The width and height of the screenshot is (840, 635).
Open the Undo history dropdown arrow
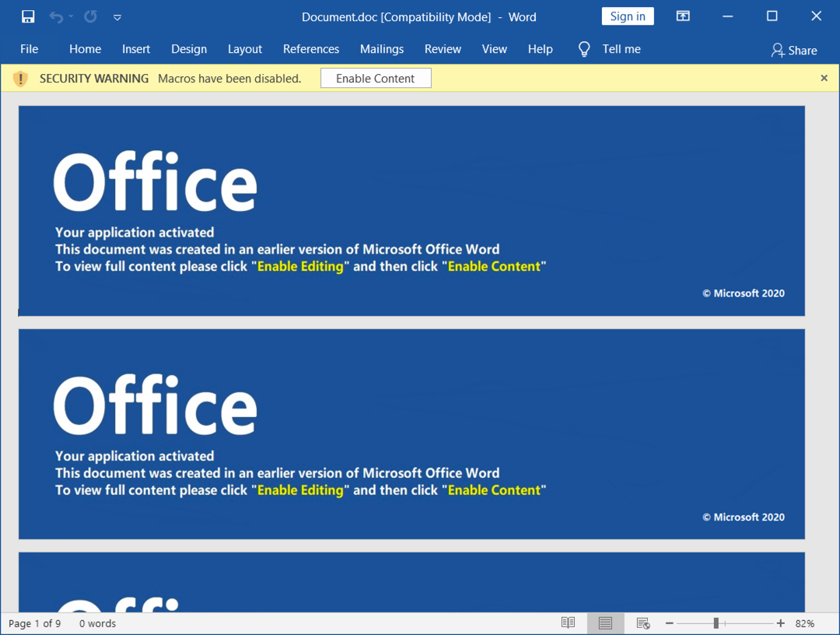71,16
